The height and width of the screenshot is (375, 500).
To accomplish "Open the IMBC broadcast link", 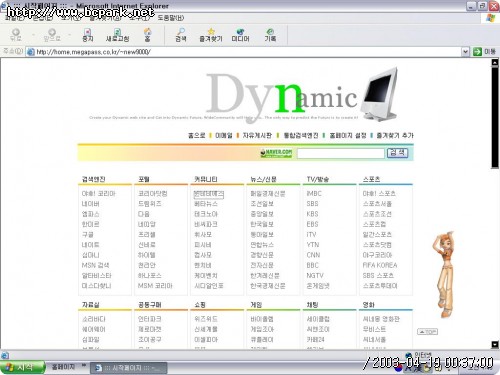I will pos(314,193).
